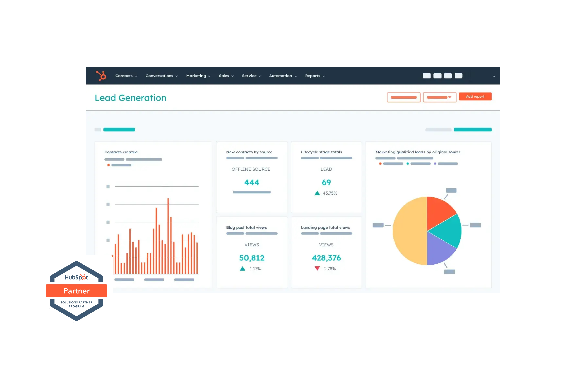Open the Automation menu
Screen dimensions: 588x381
pos(283,76)
